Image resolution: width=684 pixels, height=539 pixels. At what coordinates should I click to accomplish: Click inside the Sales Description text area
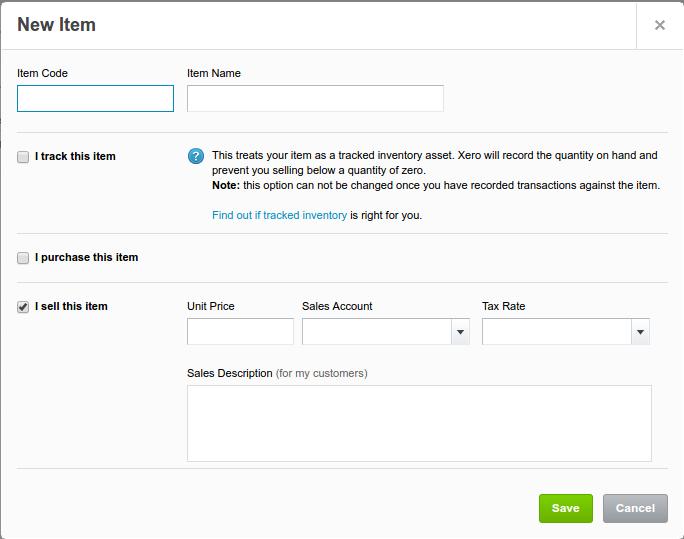click(x=419, y=423)
